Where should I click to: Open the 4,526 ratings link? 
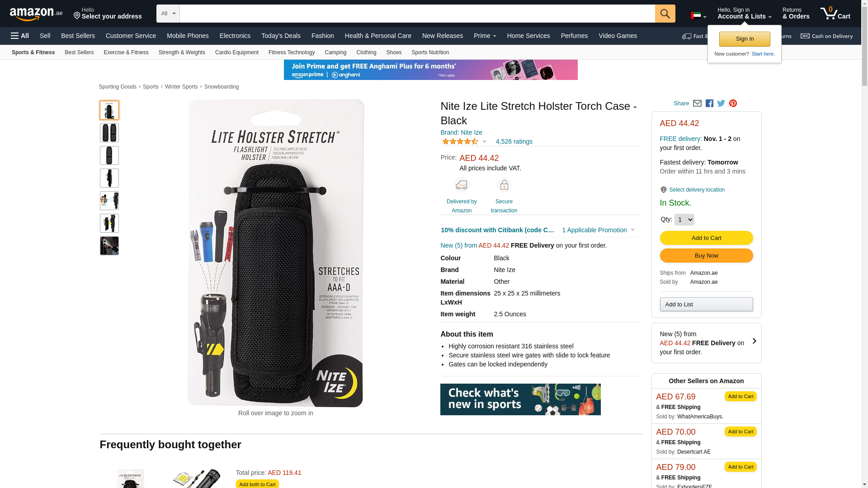tap(514, 141)
